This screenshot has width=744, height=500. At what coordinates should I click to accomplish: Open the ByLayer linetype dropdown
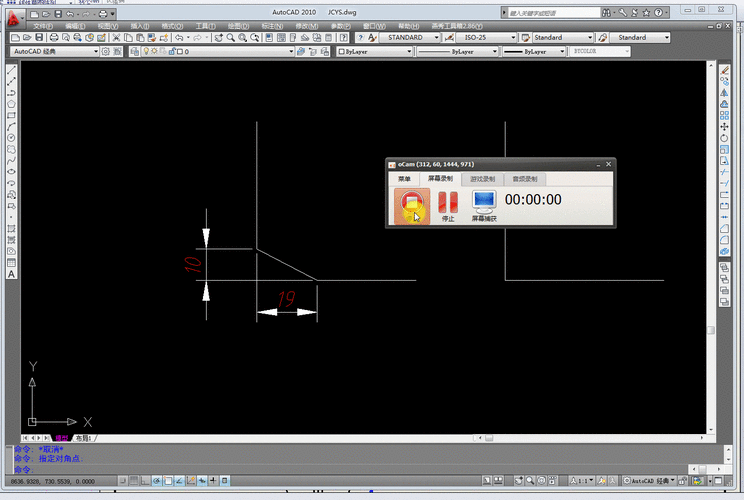point(457,51)
